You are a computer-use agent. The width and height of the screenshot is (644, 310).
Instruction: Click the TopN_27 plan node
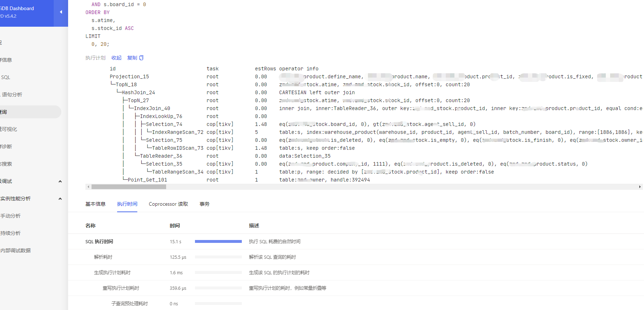click(x=138, y=100)
